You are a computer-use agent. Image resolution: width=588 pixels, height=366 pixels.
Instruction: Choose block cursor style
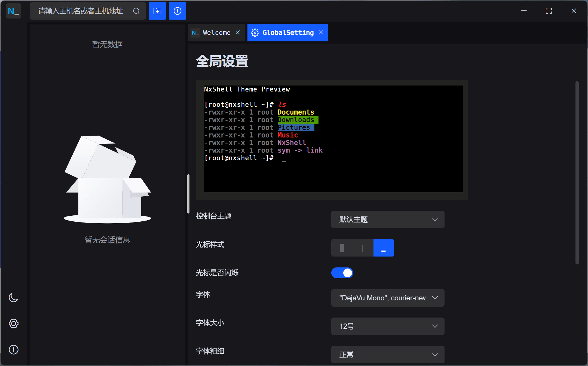342,248
